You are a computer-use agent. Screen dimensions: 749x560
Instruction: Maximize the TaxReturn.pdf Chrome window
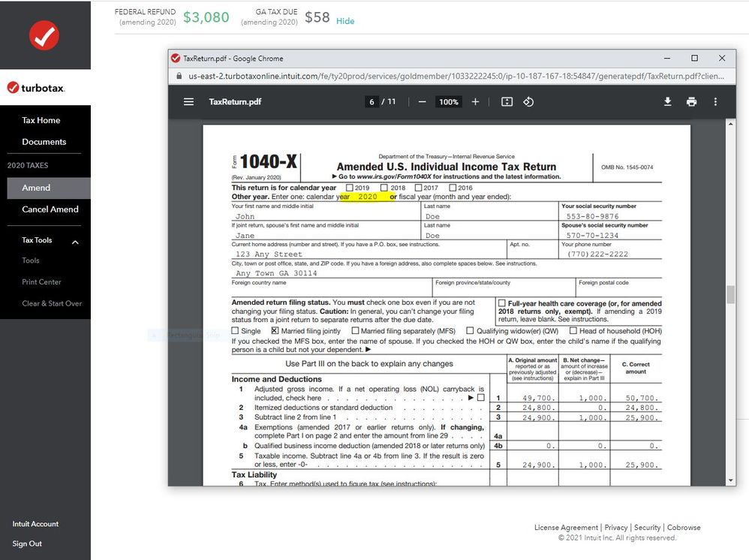[x=694, y=59]
